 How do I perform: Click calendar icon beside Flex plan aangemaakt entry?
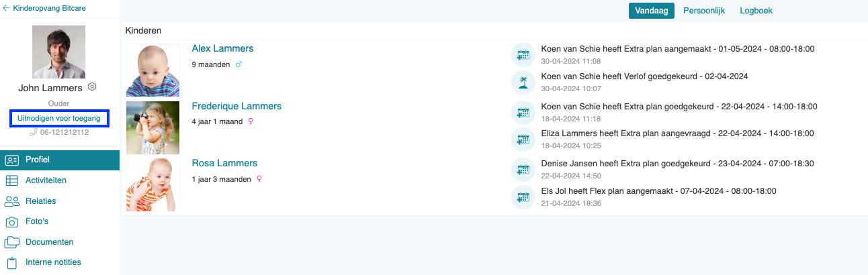pyautogui.click(x=523, y=197)
